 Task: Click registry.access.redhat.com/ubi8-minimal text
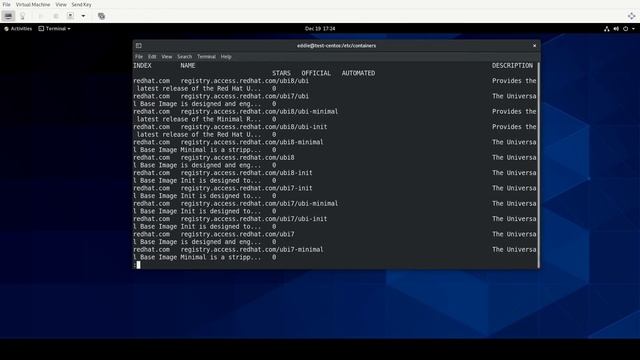[x=252, y=142]
